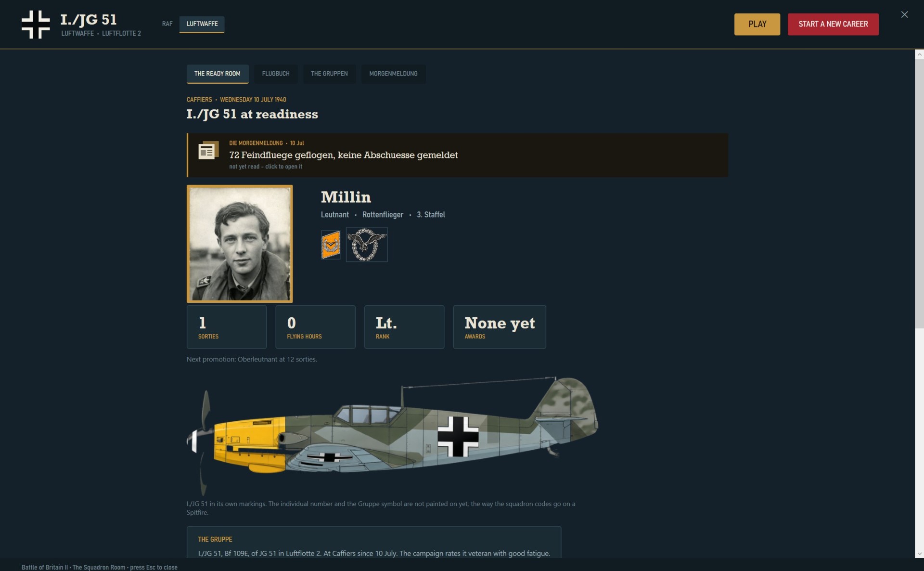Screen dimensions: 924x571
Task: Open The Ready Room tab
Action: point(218,74)
